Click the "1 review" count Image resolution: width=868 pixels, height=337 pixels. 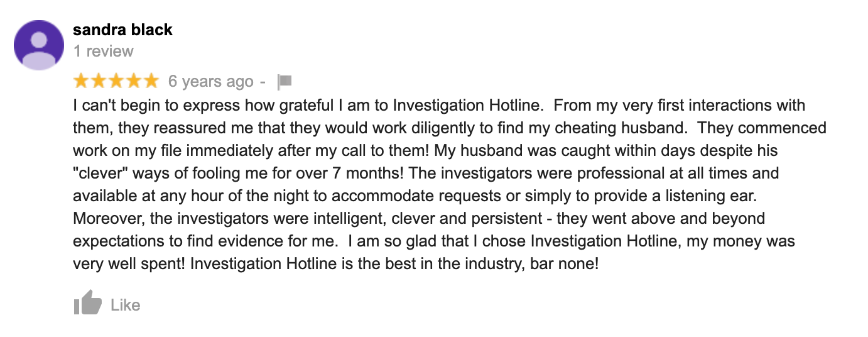[x=103, y=51]
